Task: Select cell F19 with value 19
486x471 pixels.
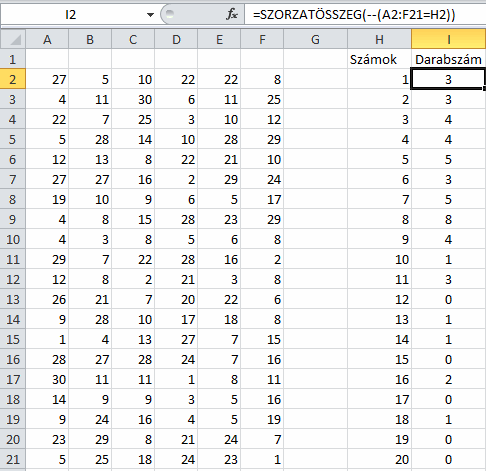Action: pos(262,419)
